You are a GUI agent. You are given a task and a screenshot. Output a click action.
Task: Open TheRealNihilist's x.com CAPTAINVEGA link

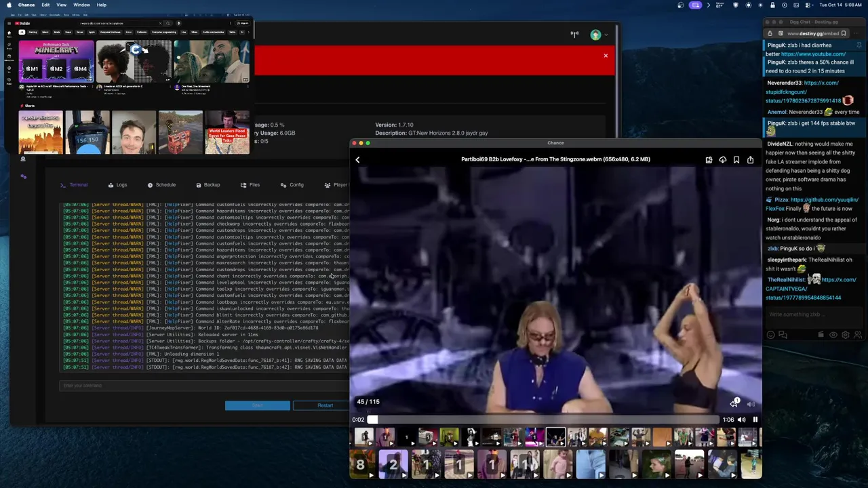pyautogui.click(x=811, y=289)
